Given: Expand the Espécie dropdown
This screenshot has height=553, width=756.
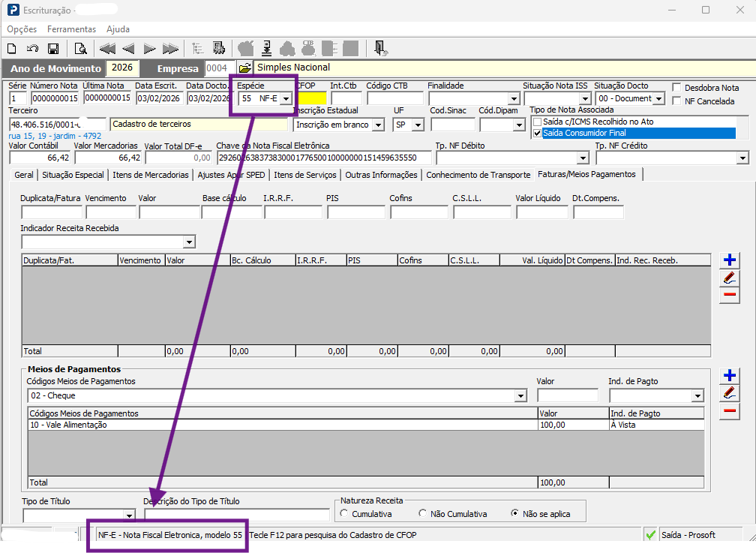Looking at the screenshot, I should pos(286,99).
